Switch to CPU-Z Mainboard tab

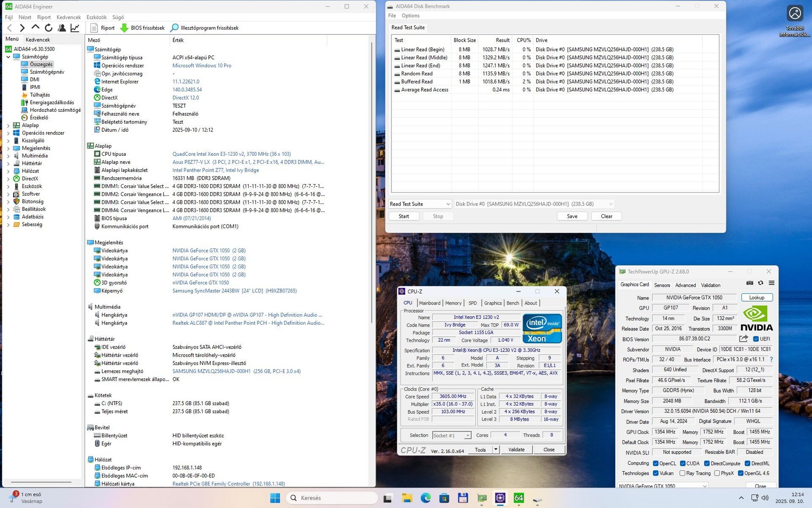[429, 303]
